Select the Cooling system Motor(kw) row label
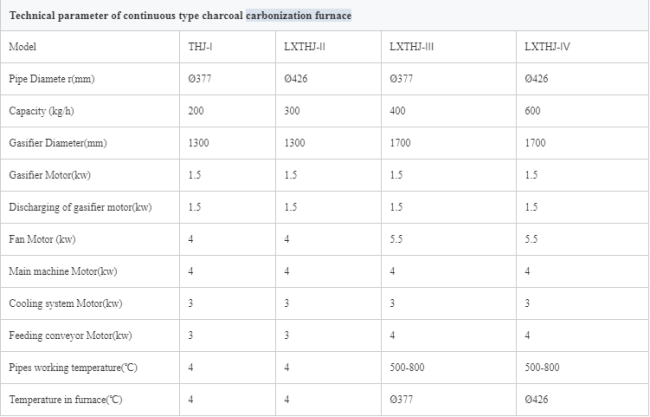This screenshot has height=417, width=650. (x=63, y=304)
